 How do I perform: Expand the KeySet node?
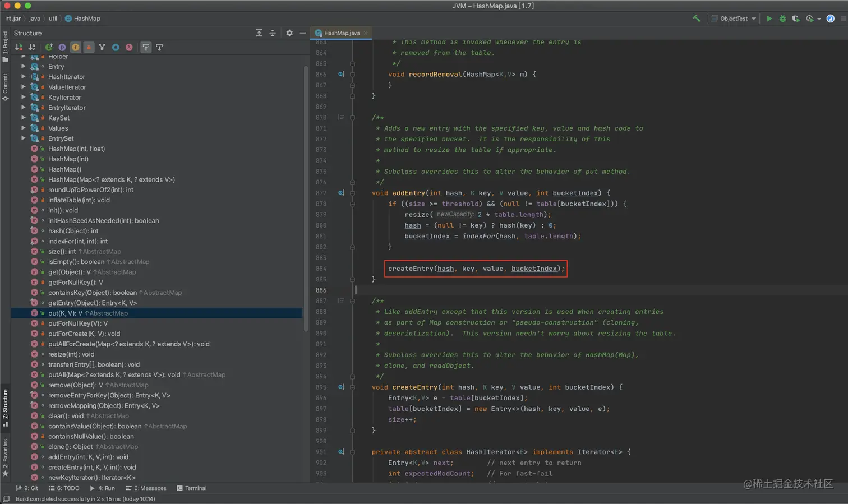[x=24, y=118]
